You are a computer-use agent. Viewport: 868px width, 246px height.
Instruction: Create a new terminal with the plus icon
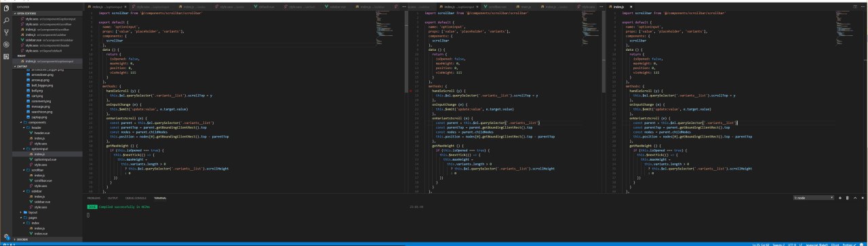pyautogui.click(x=840, y=198)
